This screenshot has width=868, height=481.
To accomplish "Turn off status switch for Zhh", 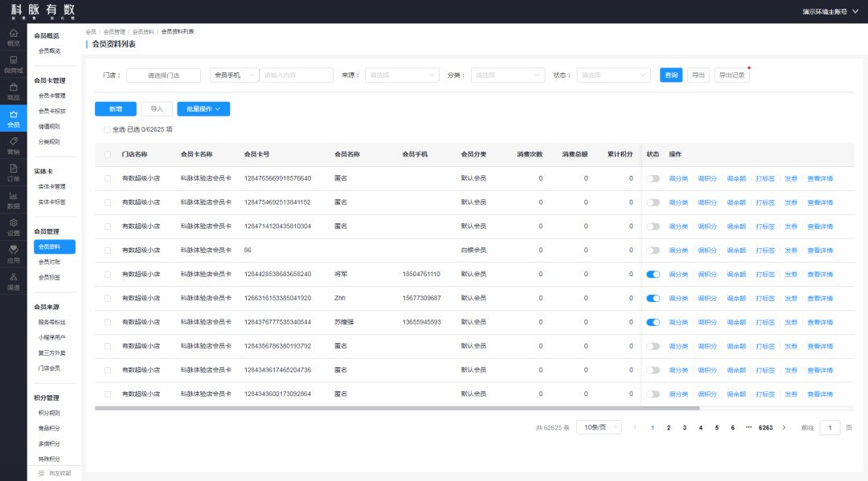I will [653, 298].
